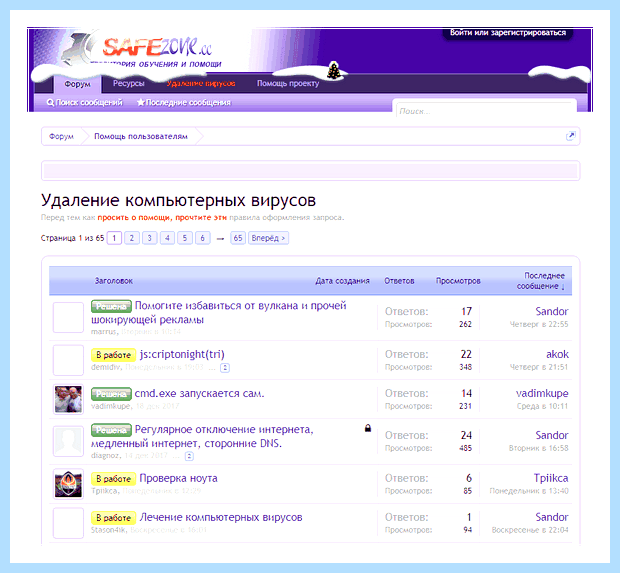This screenshot has width=620, height=573.
Task: Open thread Регулярное отключение интернета
Action: pyautogui.click(x=202, y=436)
